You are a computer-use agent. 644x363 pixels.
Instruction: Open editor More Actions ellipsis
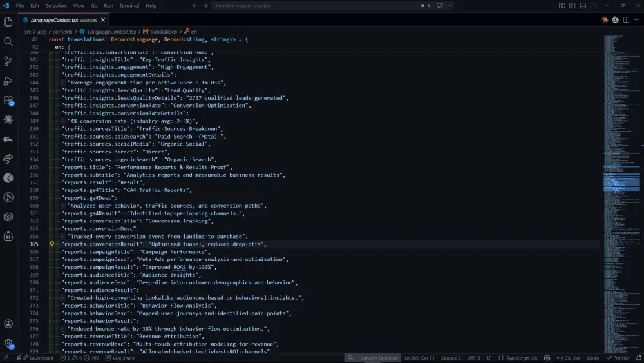click(637, 20)
